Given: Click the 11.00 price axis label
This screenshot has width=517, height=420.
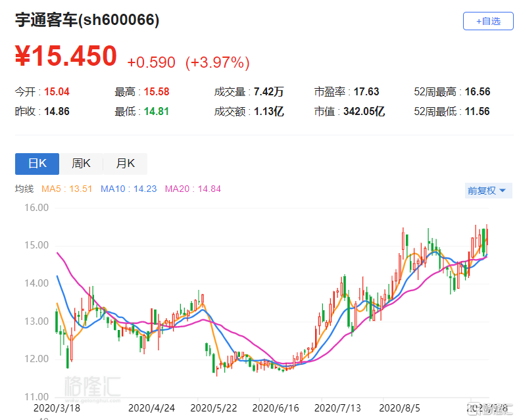Looking at the screenshot, I should click(36, 396).
